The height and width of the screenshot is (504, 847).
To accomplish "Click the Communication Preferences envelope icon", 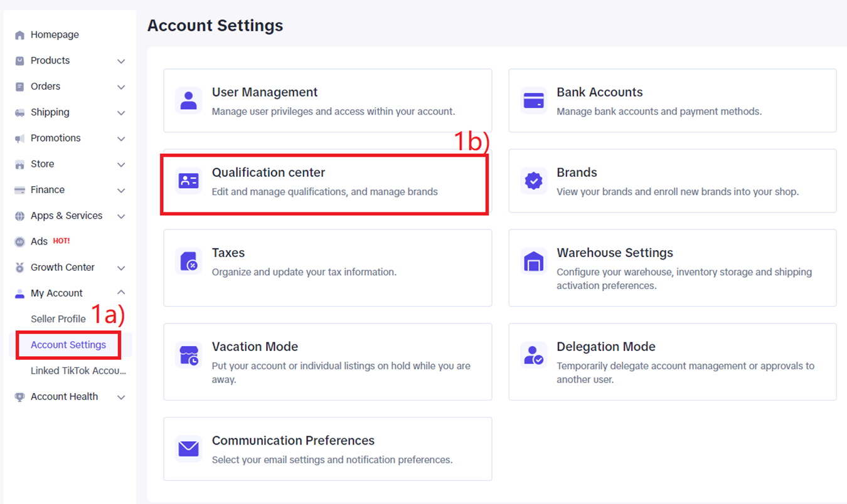I will 188,449.
